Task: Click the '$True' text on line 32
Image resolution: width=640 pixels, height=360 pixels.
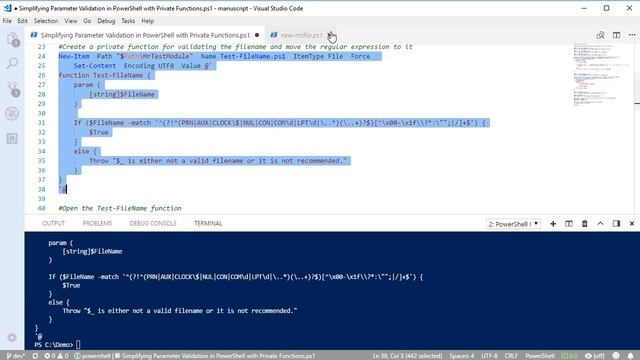Action: click(x=99, y=132)
